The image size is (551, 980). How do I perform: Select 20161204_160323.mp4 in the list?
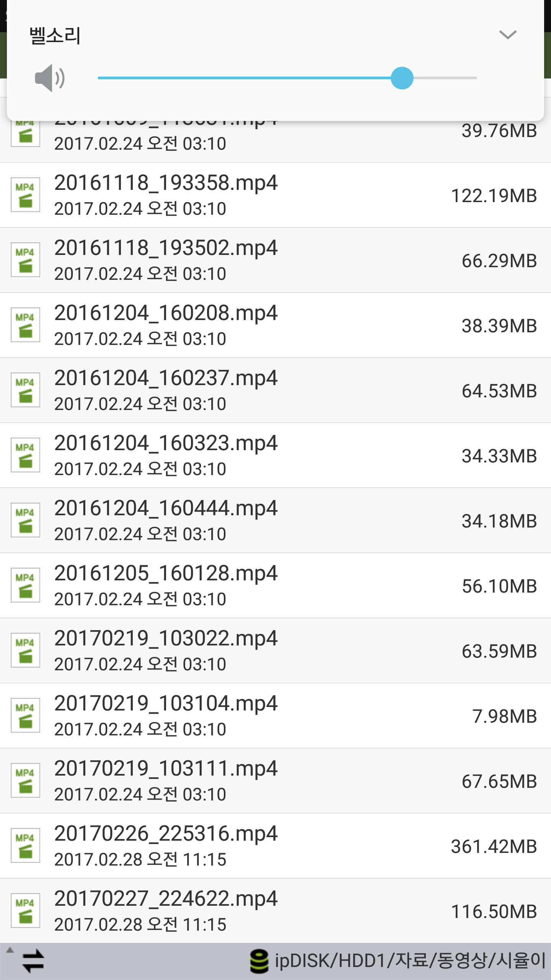coord(275,456)
